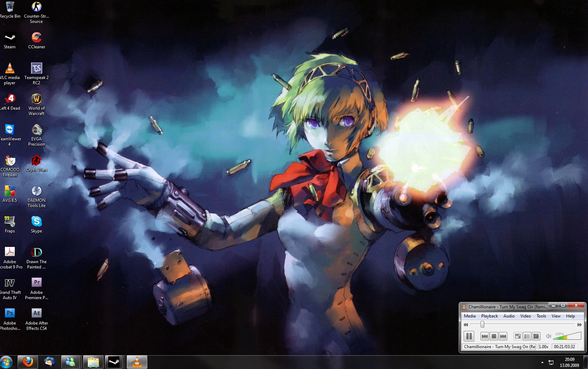Image resolution: width=588 pixels, height=369 pixels.
Task: Open Windows Live Messenger taskbar icon
Action: [71, 362]
